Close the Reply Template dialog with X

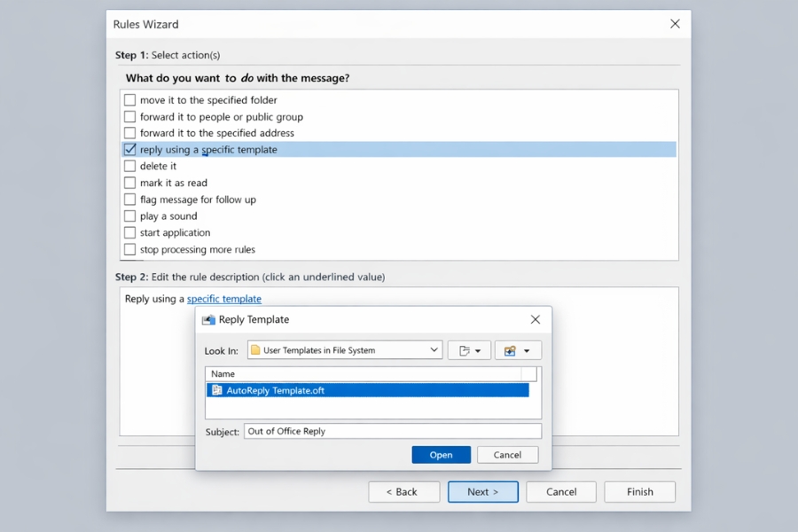(x=535, y=319)
